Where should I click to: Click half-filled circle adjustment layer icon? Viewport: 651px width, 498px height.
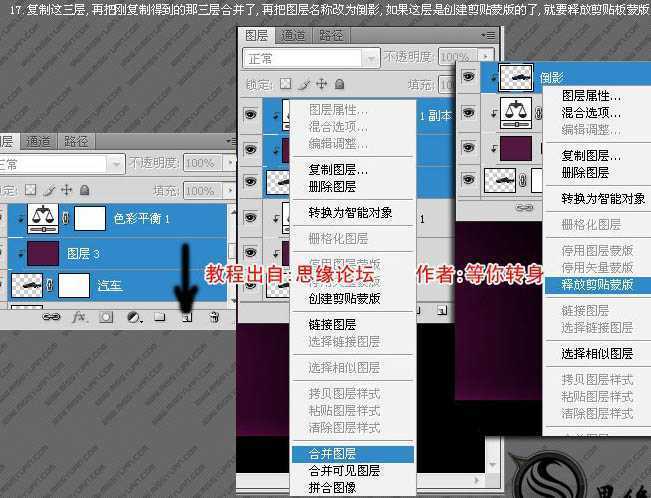133,318
